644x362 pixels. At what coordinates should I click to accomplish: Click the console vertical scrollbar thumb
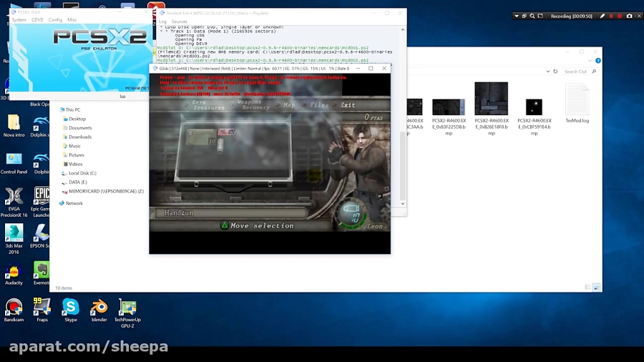(402, 165)
